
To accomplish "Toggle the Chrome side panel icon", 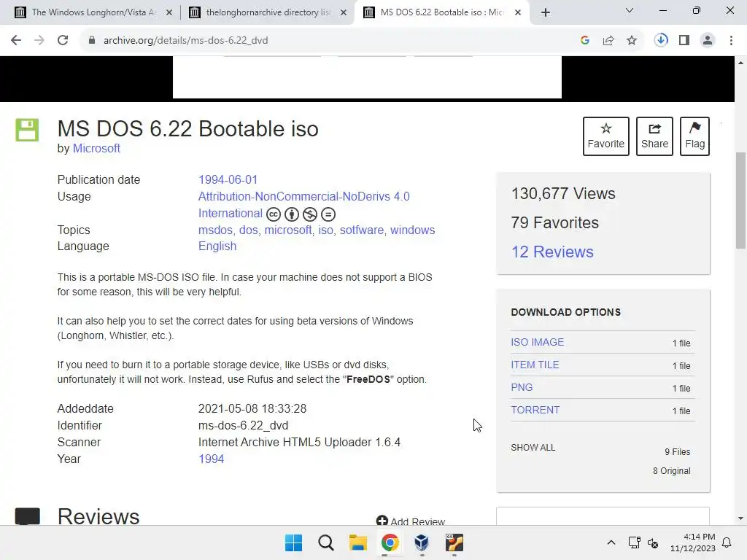I will coord(684,41).
